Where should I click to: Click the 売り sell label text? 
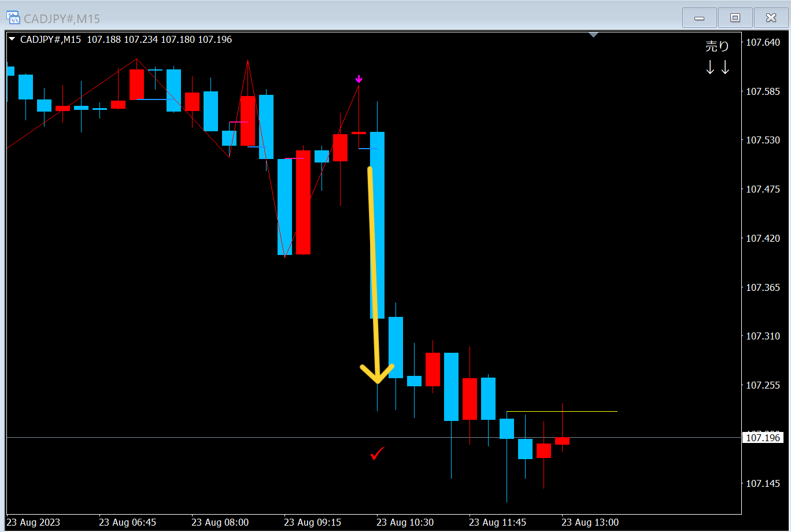tap(718, 47)
